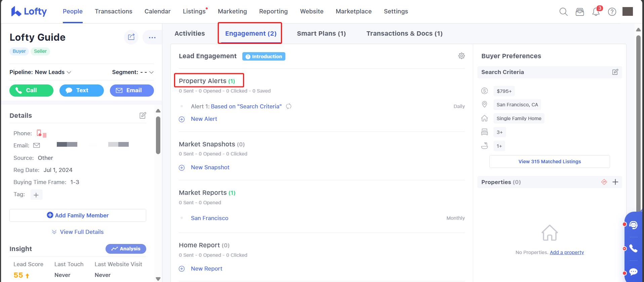This screenshot has width=644, height=282.
Task: Switch to Transactions & Docs (1) tab
Action: click(x=404, y=33)
